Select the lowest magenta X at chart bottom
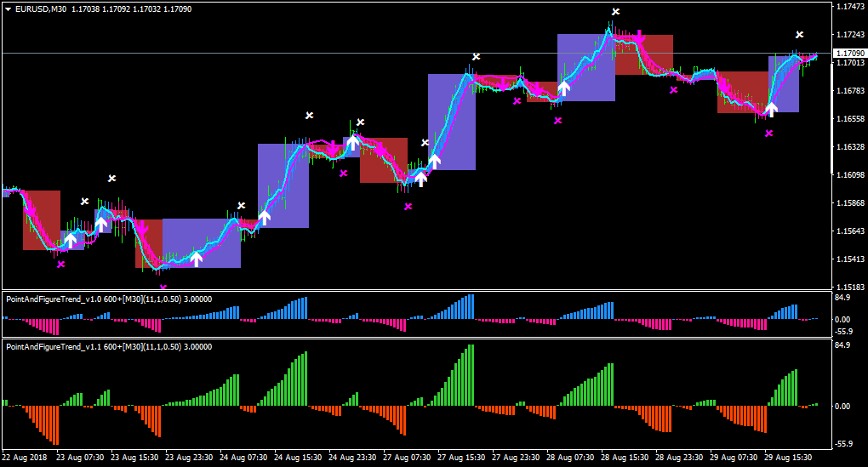The width and height of the screenshot is (868, 467). [163, 288]
